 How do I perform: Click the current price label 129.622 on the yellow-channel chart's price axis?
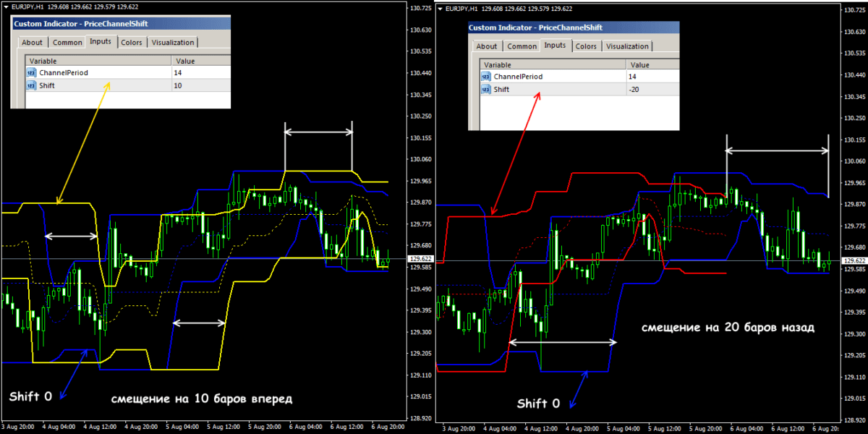[420, 259]
